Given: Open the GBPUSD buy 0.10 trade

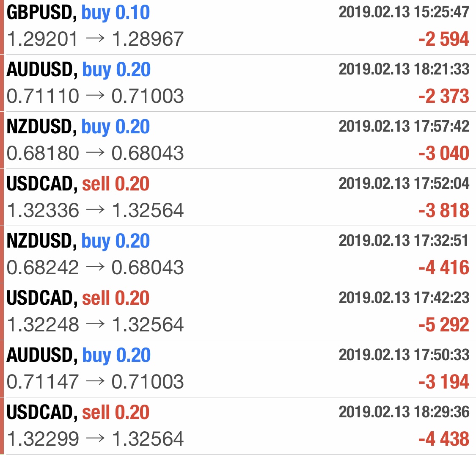Looking at the screenshot, I should coord(78,13).
